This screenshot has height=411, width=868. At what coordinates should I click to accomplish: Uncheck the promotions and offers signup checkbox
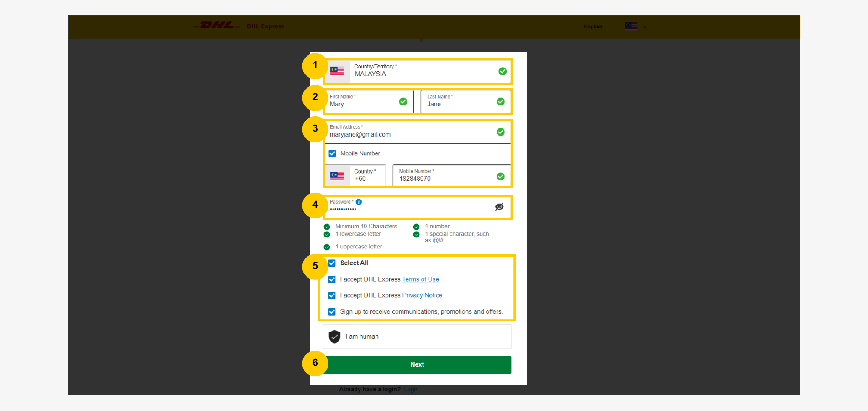[332, 312]
